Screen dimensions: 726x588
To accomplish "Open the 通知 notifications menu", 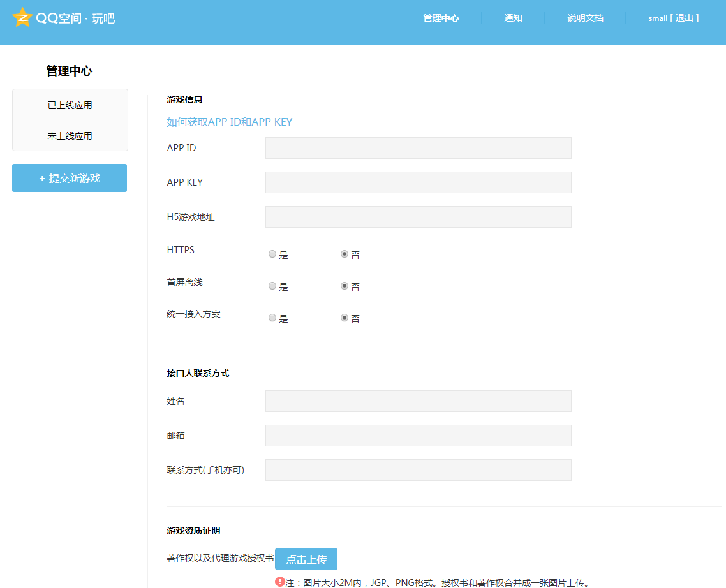I will click(x=513, y=18).
